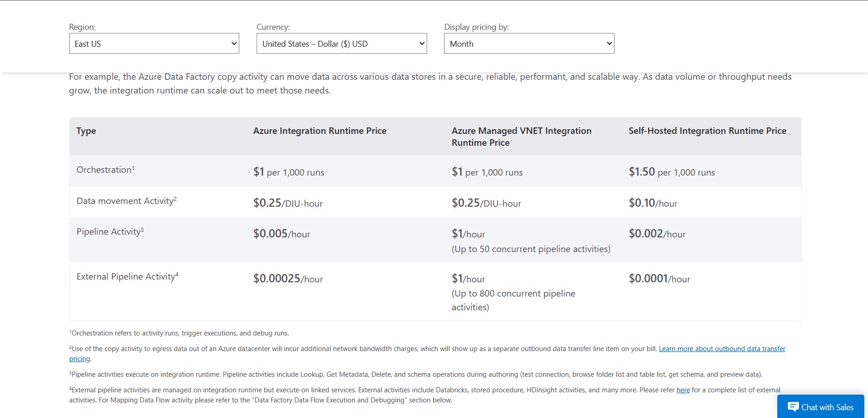Click the External Pipeline Activity row label
The height and width of the screenshot is (418, 868).
tap(127, 276)
